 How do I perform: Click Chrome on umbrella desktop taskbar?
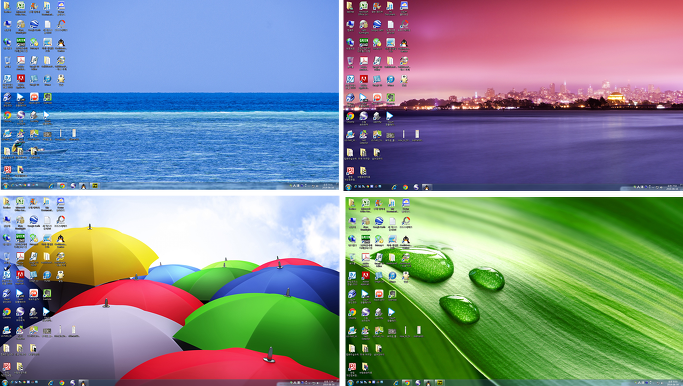click(x=62, y=383)
